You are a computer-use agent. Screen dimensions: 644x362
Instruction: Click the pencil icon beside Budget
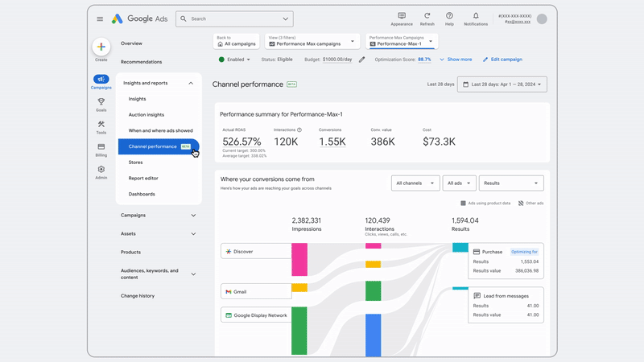pos(361,60)
